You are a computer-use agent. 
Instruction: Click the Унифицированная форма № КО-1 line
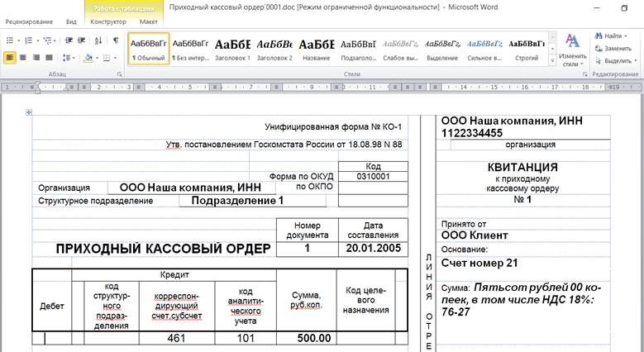pos(333,127)
